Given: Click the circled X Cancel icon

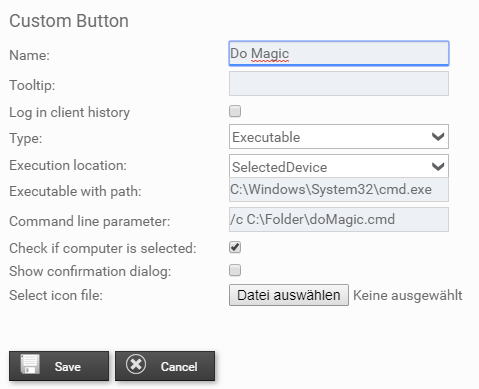Looking at the screenshot, I should point(136,364).
